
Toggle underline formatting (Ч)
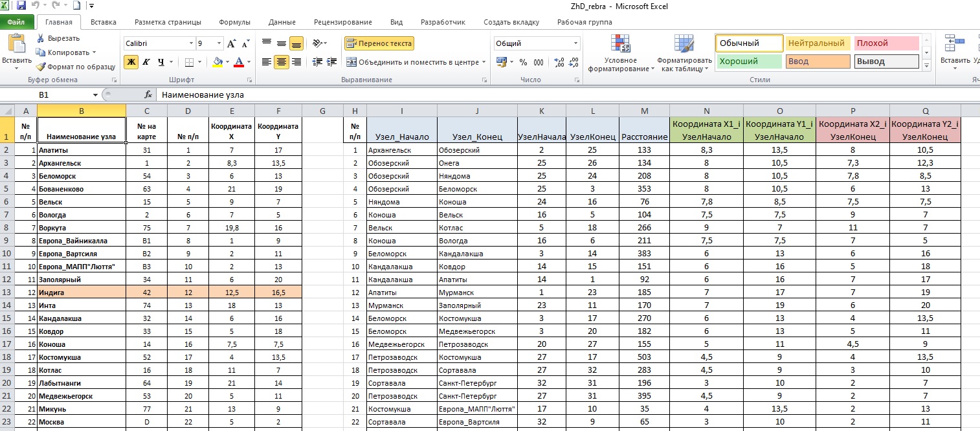(x=160, y=62)
